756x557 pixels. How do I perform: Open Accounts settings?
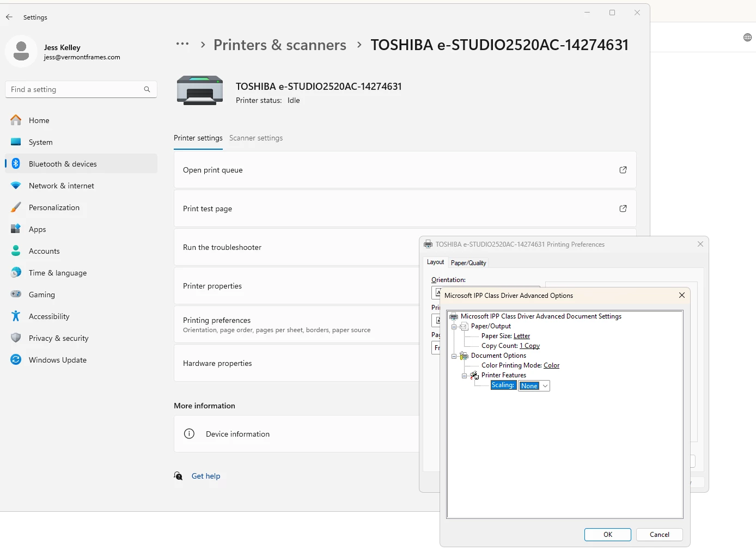click(81, 251)
